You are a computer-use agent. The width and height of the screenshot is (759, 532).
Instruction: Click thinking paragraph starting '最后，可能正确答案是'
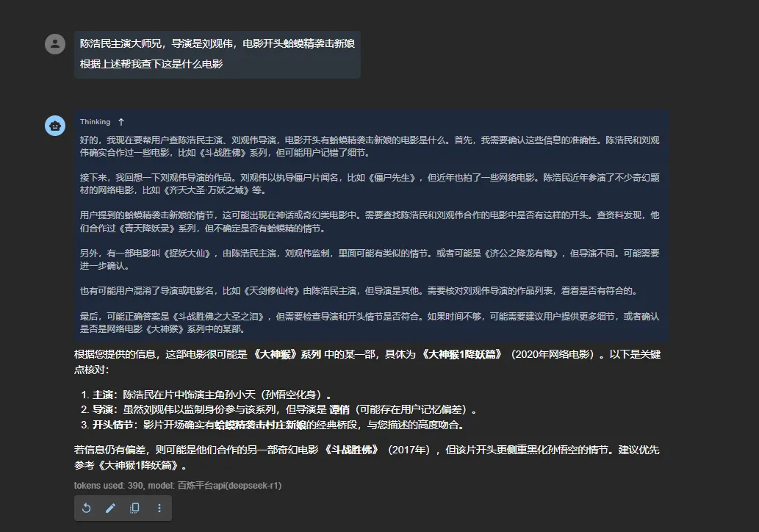tap(370, 323)
